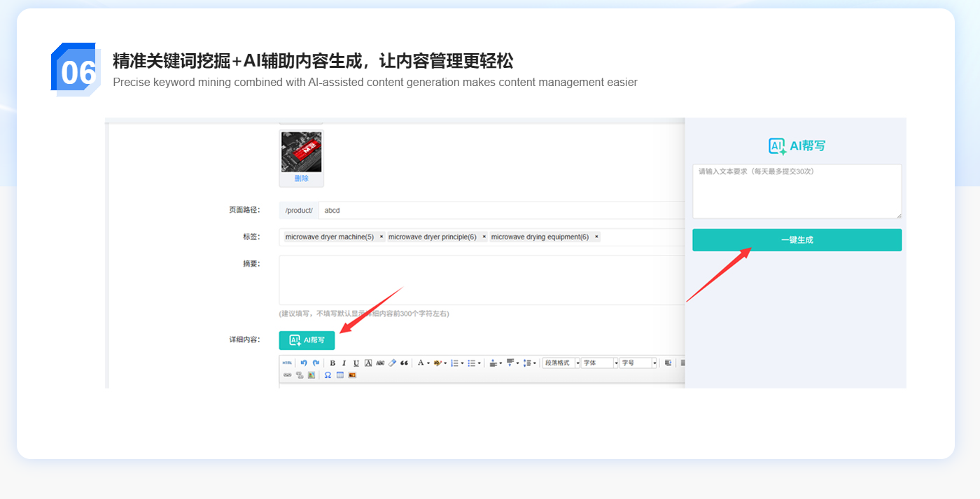980x499 pixels.
Task: Click the AI text requirement input box
Action: click(797, 192)
